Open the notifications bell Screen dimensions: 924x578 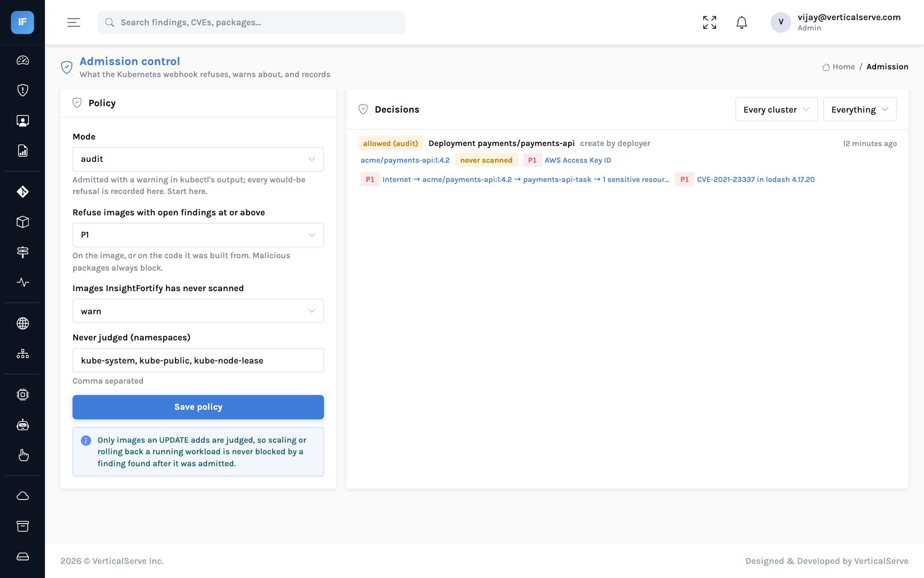(x=742, y=22)
